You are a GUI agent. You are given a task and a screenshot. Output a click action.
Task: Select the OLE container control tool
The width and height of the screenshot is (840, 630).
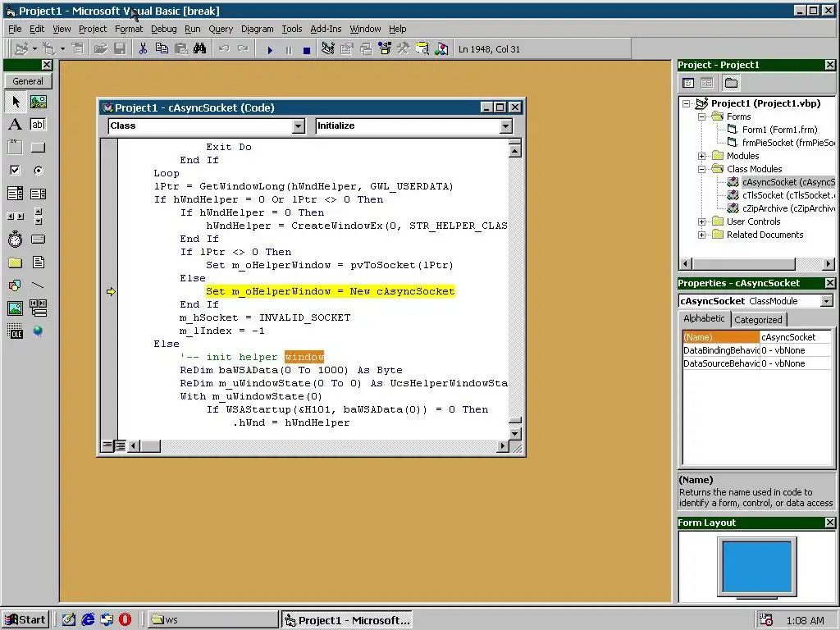[16, 331]
